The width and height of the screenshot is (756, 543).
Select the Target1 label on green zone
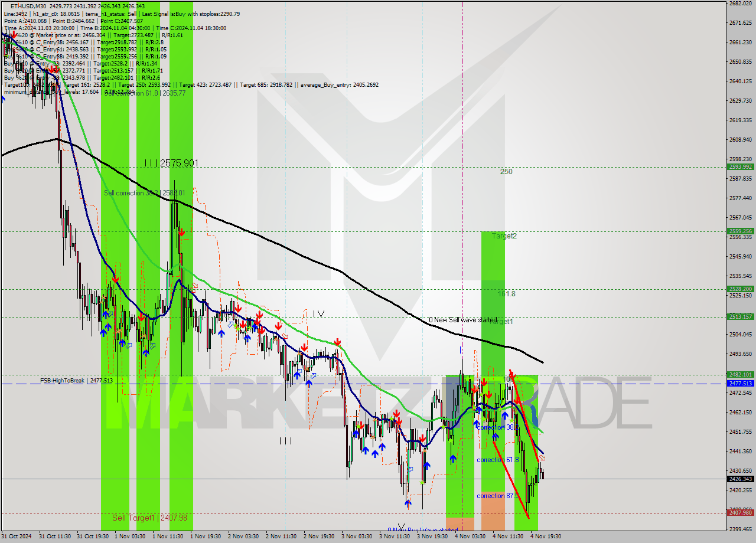click(501, 322)
